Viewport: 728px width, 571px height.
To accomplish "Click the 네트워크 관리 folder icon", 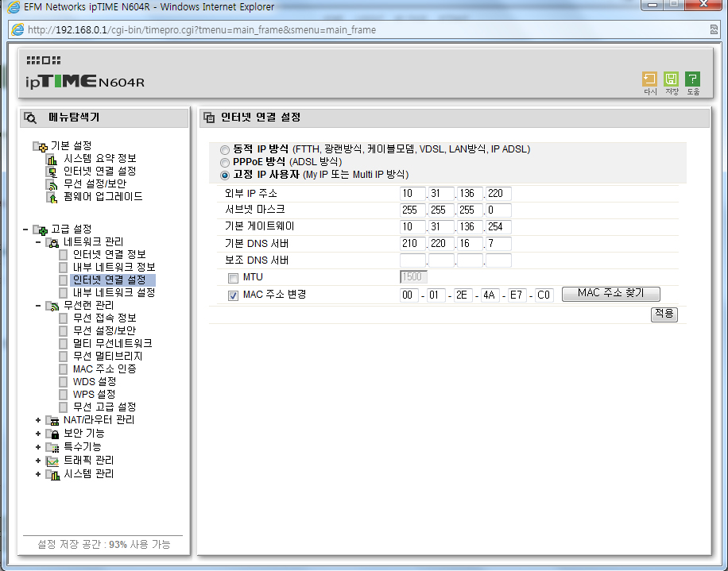I will (52, 242).
